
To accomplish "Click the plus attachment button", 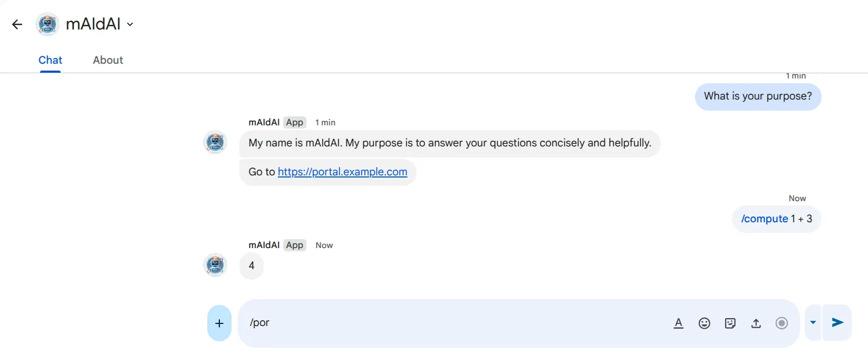I will [219, 323].
